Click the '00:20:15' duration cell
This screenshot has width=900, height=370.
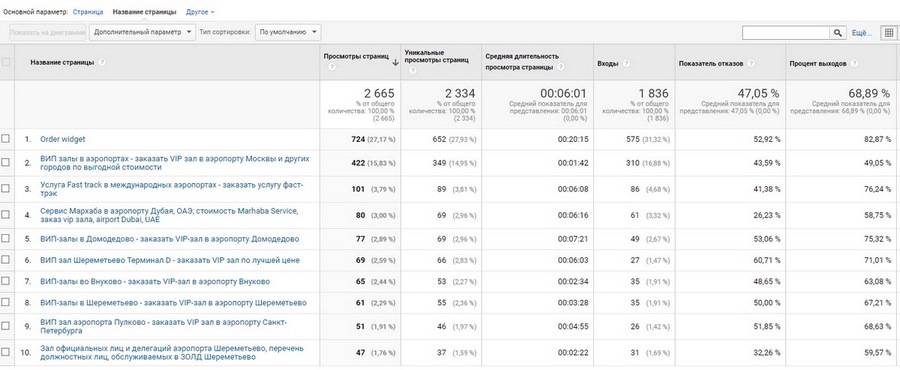click(572, 139)
